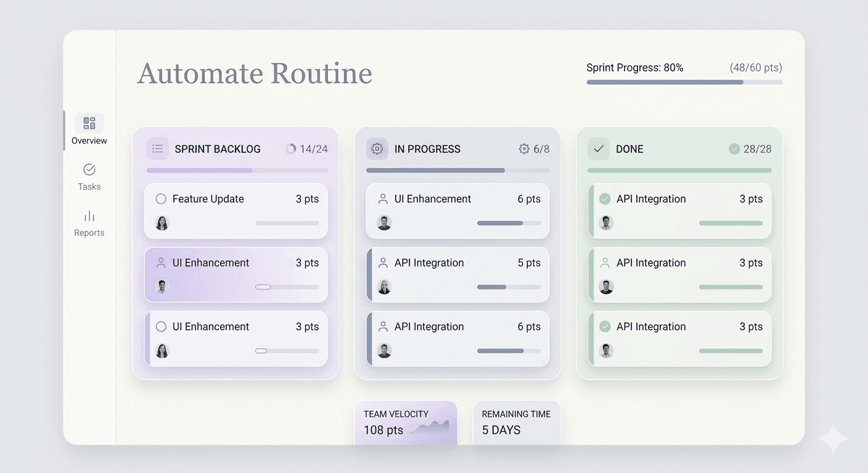The width and height of the screenshot is (868, 473).
Task: Click the green check badge beside 28/28
Action: tap(734, 149)
